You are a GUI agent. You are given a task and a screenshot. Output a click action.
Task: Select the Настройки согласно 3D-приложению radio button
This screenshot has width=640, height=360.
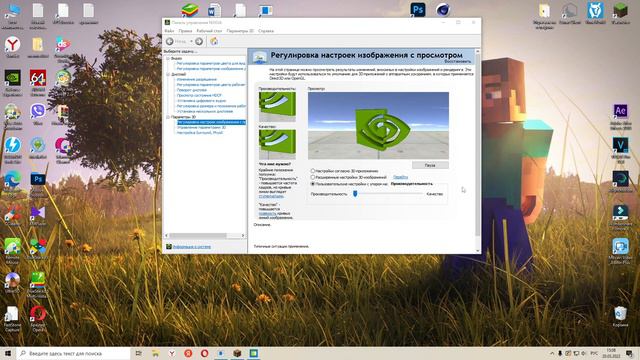point(313,171)
